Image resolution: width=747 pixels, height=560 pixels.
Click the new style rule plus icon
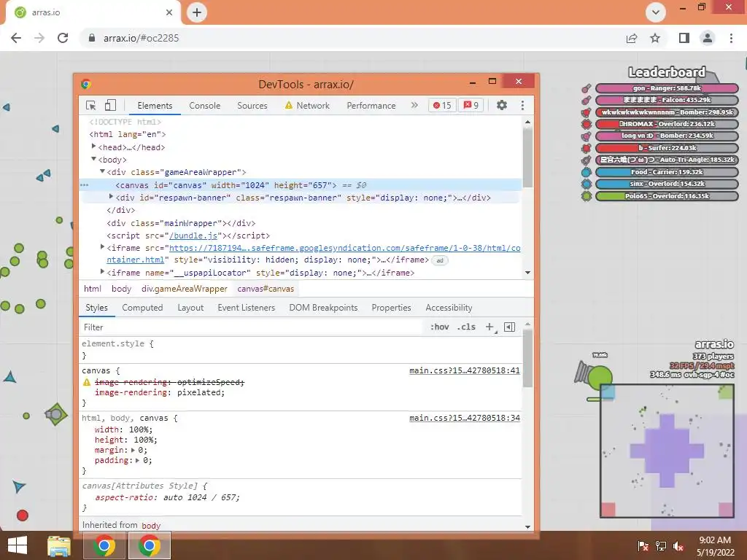click(489, 327)
